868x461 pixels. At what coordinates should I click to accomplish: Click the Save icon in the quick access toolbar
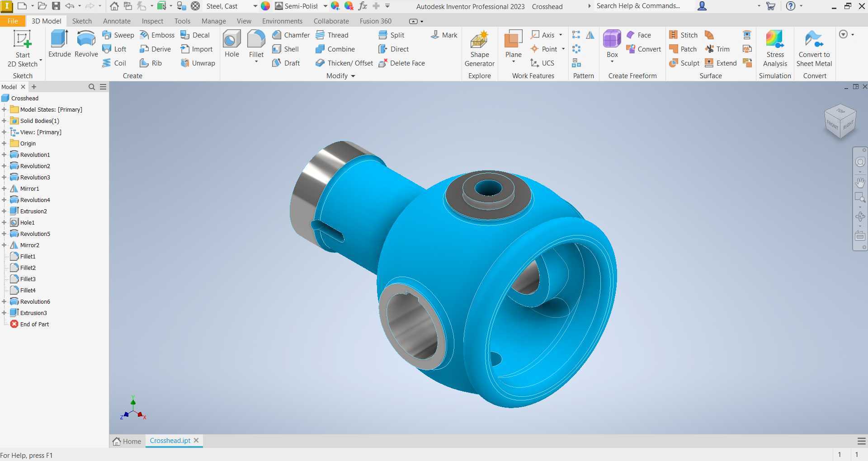pyautogui.click(x=56, y=6)
